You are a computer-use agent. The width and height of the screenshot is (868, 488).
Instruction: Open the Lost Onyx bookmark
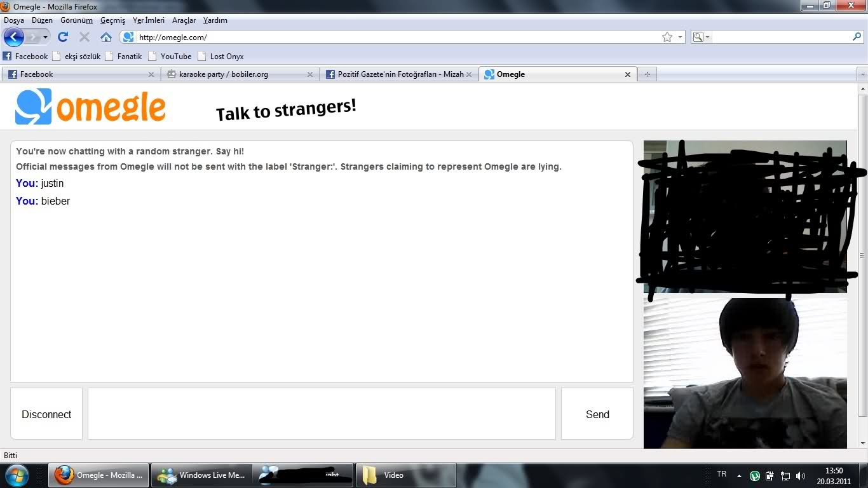(220, 57)
